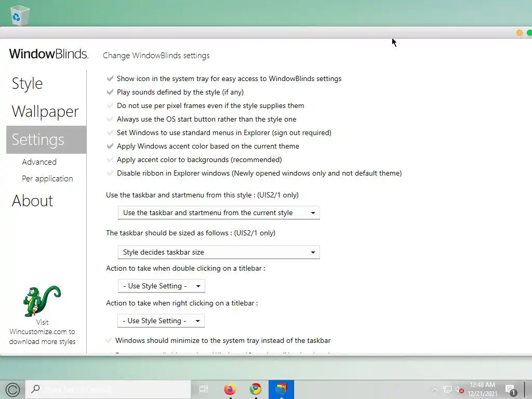Image resolution: width=532 pixels, height=399 pixels.
Task: Open the taskbar and startmenu style dropdown
Action: (219, 212)
